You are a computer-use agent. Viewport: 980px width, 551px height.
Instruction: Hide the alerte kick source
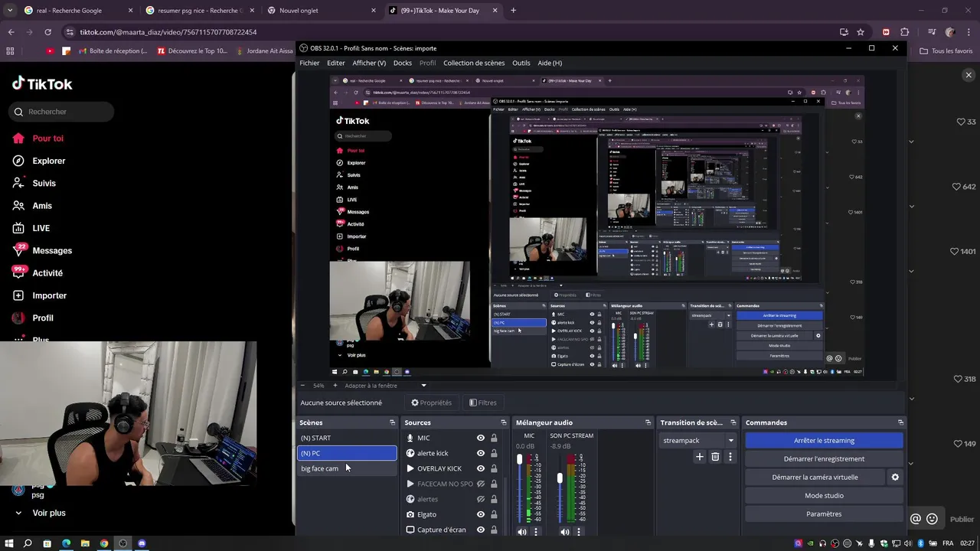click(481, 453)
